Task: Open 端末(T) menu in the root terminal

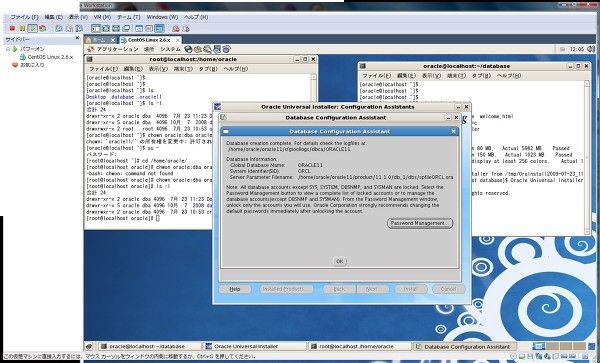Action: pyautogui.click(x=183, y=69)
